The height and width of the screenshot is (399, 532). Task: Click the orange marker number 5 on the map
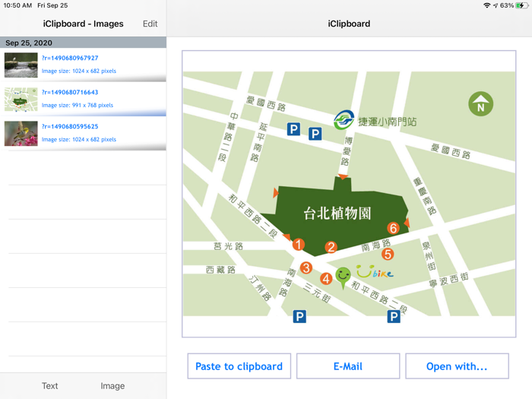click(x=388, y=254)
